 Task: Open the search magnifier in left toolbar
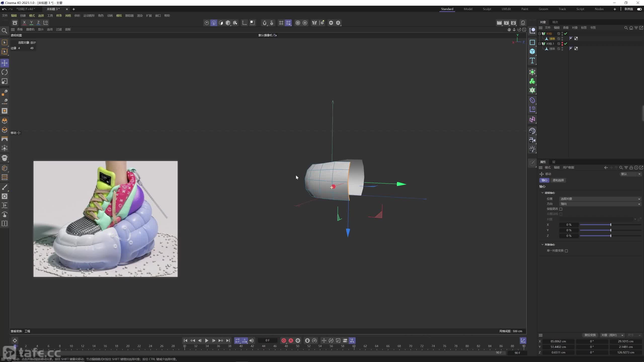(4, 31)
